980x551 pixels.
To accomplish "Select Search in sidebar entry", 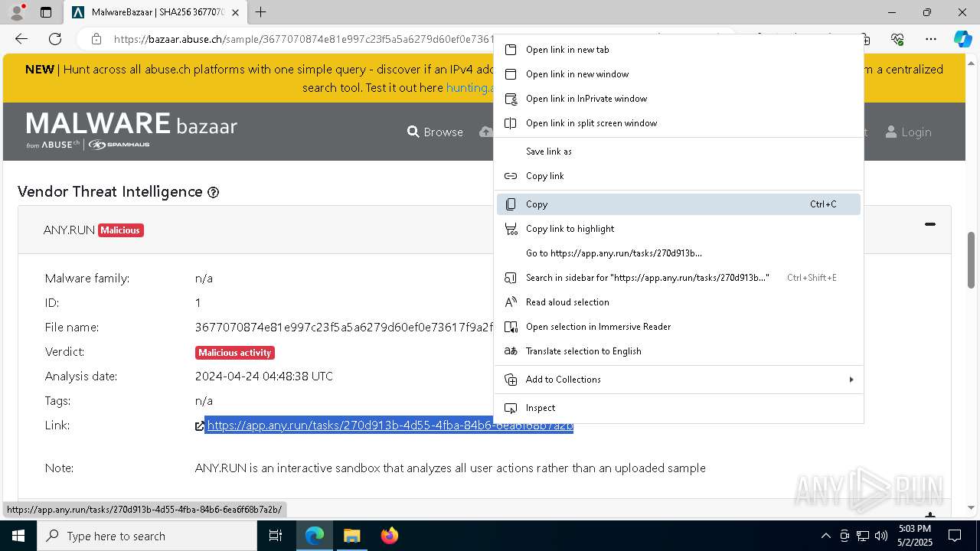I will (x=678, y=278).
